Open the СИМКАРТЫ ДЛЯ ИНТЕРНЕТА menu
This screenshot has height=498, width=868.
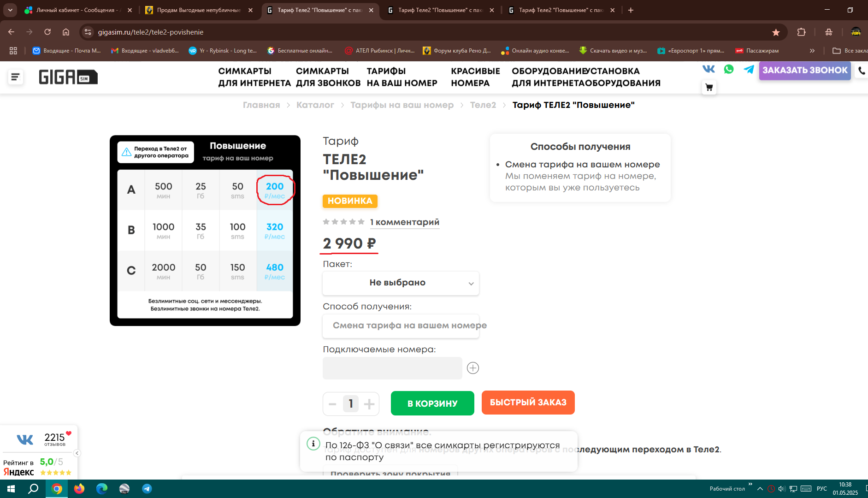(x=254, y=77)
